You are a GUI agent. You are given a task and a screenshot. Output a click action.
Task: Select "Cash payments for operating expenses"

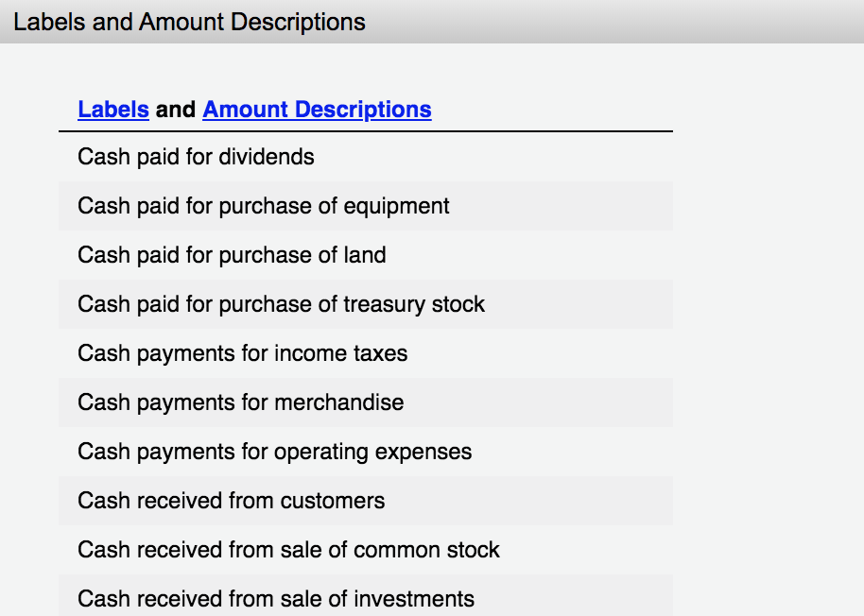tap(273, 452)
